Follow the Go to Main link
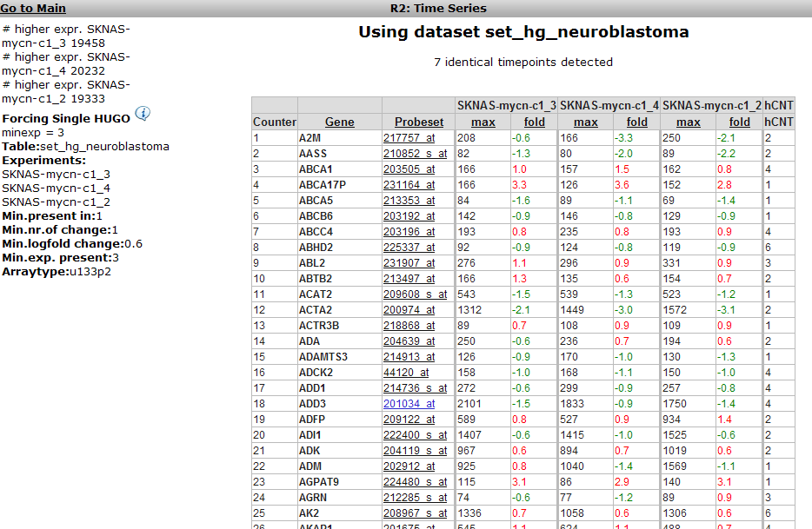 point(33,7)
